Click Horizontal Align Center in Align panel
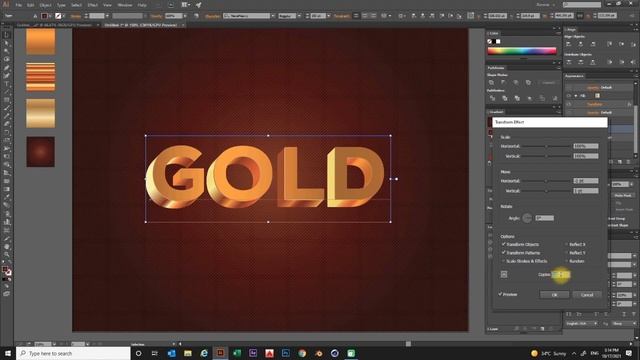 (580, 44)
